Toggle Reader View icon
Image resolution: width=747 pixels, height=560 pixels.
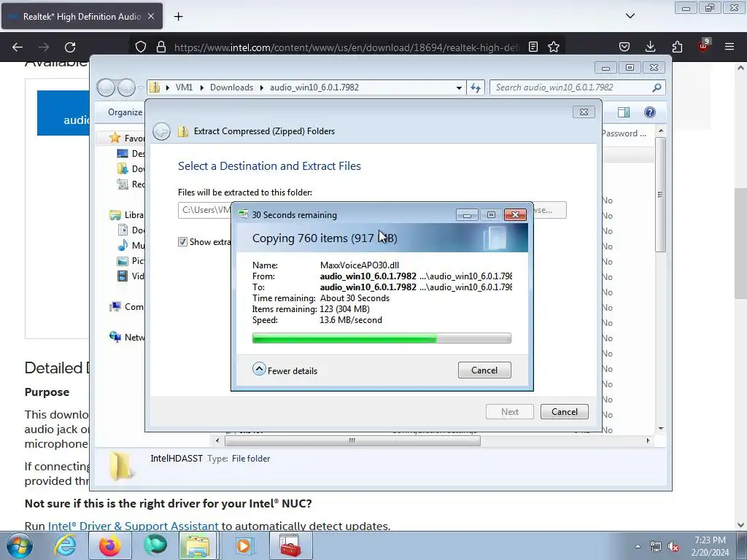pyautogui.click(x=533, y=47)
